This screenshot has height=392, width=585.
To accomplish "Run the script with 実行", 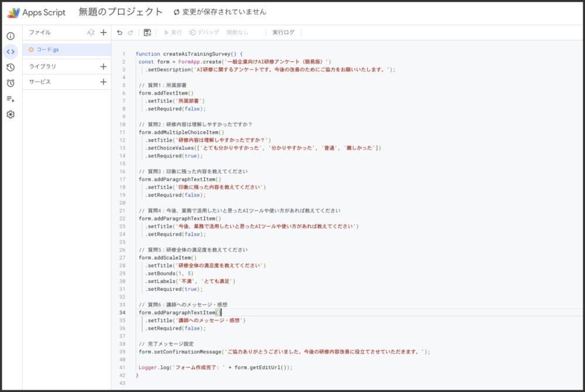I will [x=174, y=32].
